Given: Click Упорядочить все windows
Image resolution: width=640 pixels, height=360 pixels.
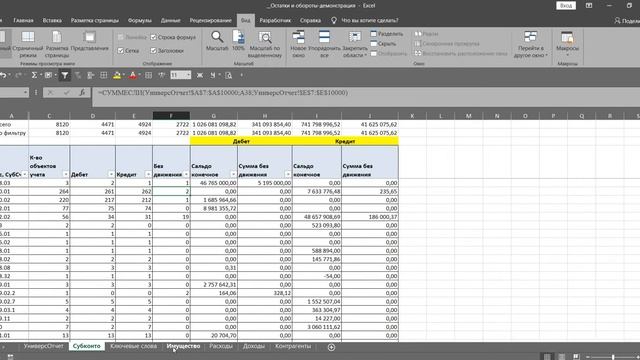Looking at the screenshot, I should coord(324,44).
